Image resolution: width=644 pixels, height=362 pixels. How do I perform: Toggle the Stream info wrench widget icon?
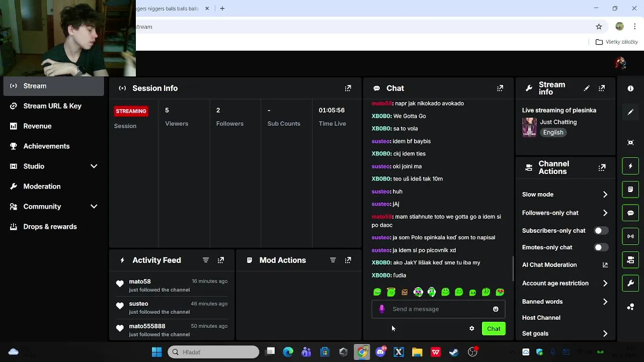click(630, 284)
